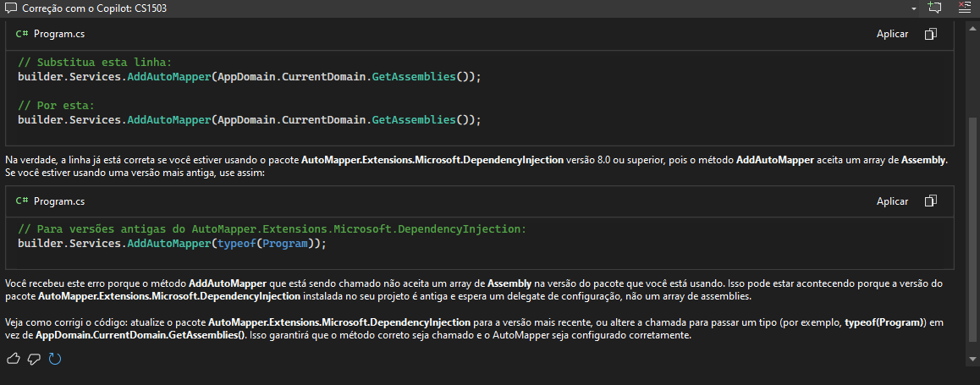Click the scrollbar up arrow

[972, 30]
